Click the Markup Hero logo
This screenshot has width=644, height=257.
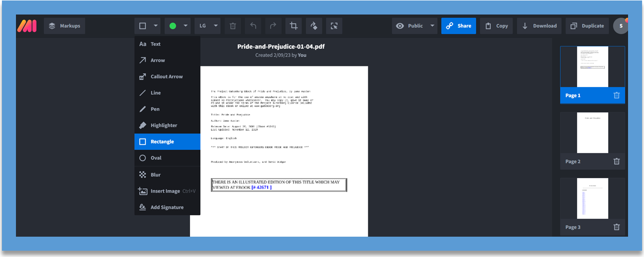[27, 26]
